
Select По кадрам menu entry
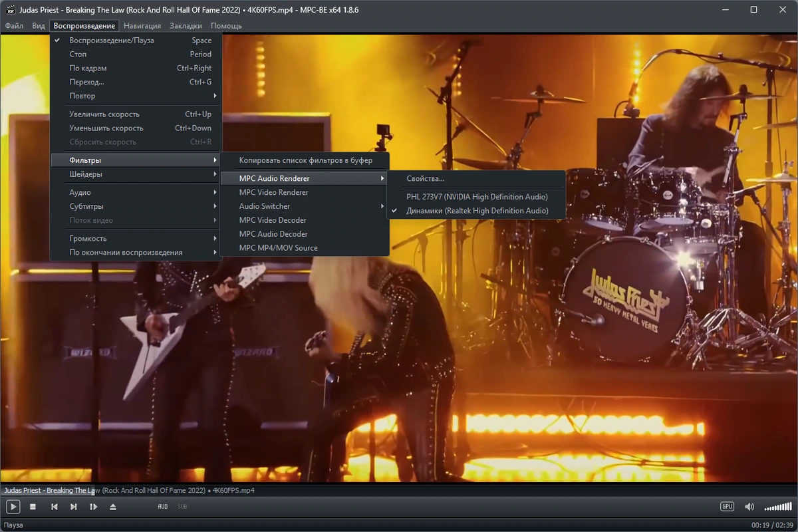point(136,68)
